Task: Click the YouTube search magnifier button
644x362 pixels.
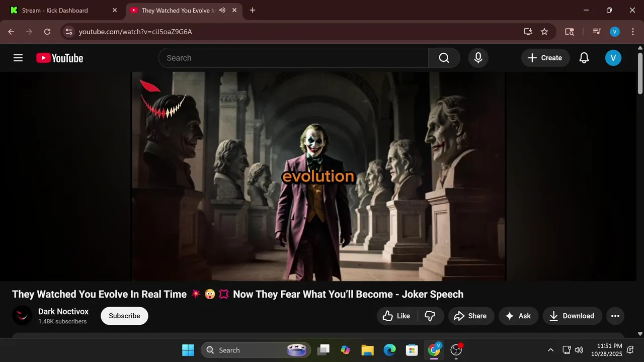Action: [x=444, y=58]
